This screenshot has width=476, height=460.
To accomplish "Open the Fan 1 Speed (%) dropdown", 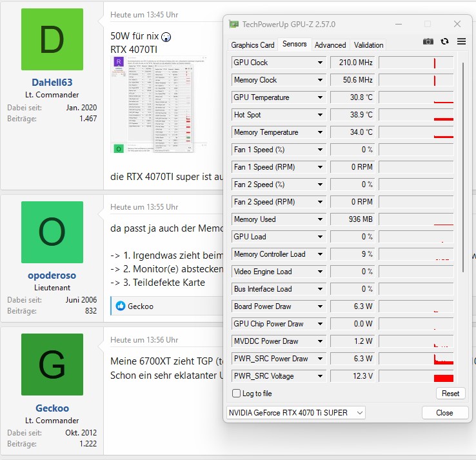I will pyautogui.click(x=320, y=150).
